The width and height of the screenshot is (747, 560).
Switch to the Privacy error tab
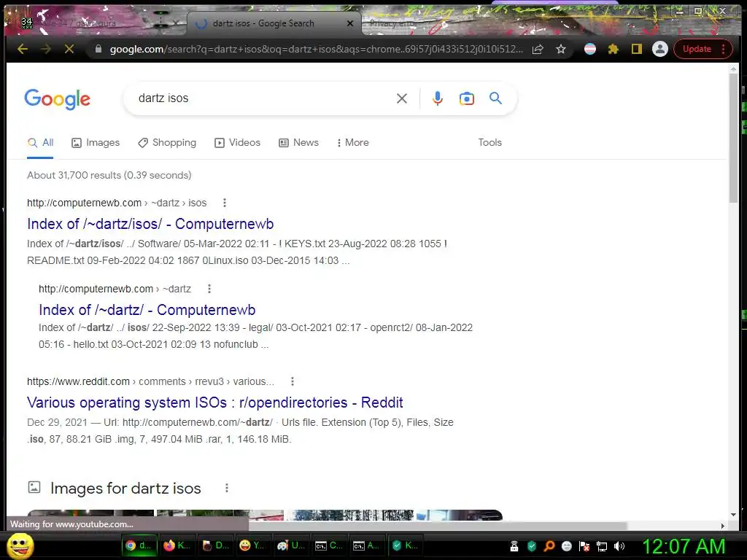coord(392,23)
